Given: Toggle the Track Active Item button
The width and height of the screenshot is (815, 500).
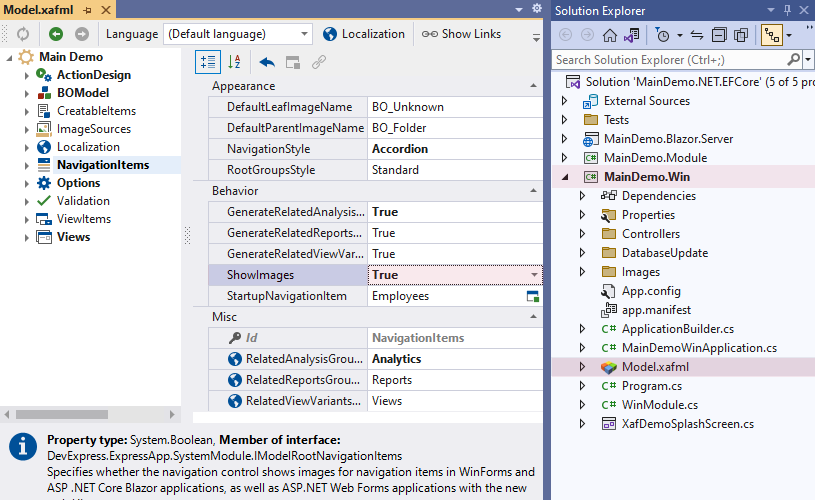Looking at the screenshot, I should coord(772,35).
